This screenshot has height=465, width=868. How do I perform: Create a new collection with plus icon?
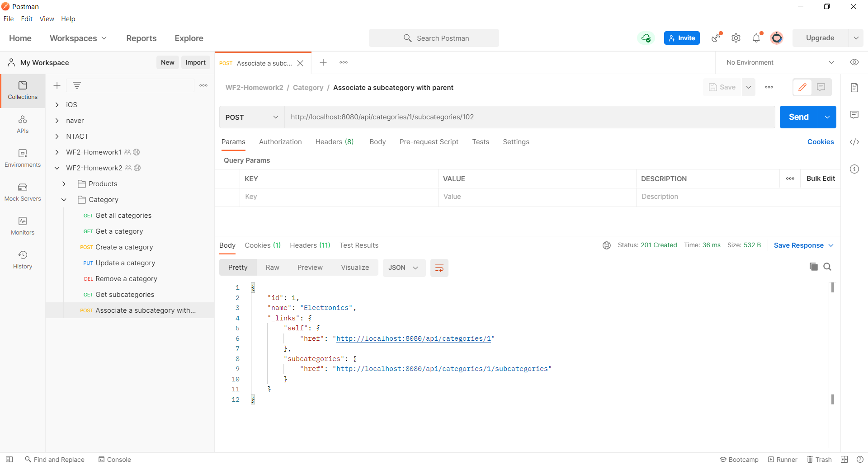point(57,85)
